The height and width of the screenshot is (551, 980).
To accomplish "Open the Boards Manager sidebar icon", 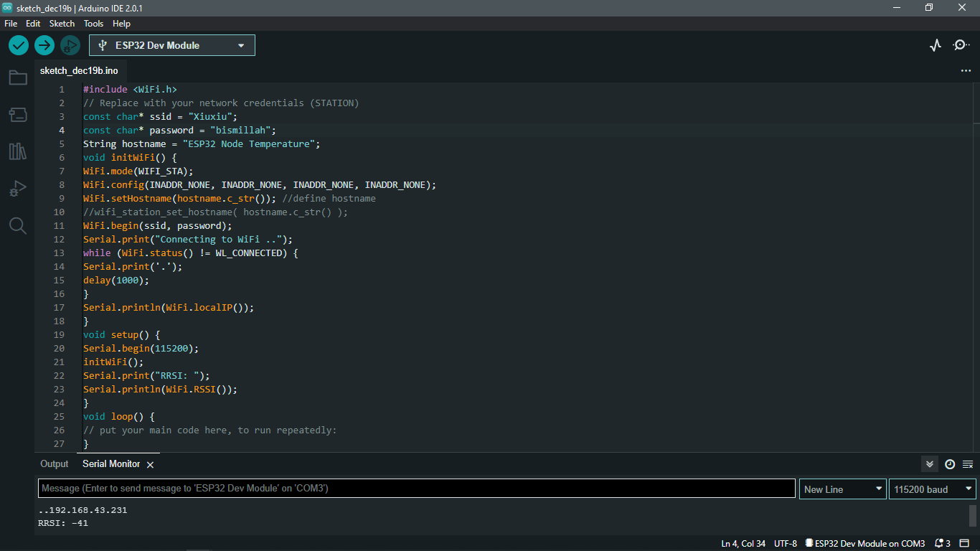I will point(17,115).
